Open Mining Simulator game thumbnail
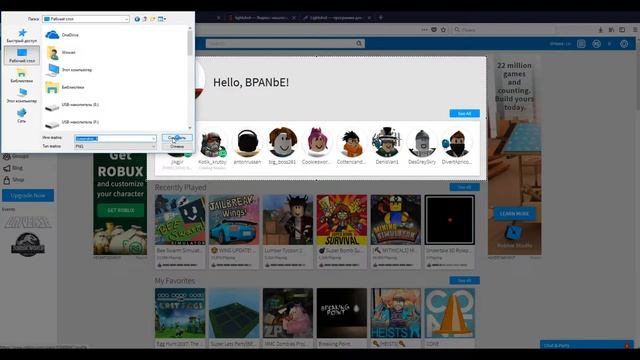The height and width of the screenshot is (360, 640). (396, 220)
